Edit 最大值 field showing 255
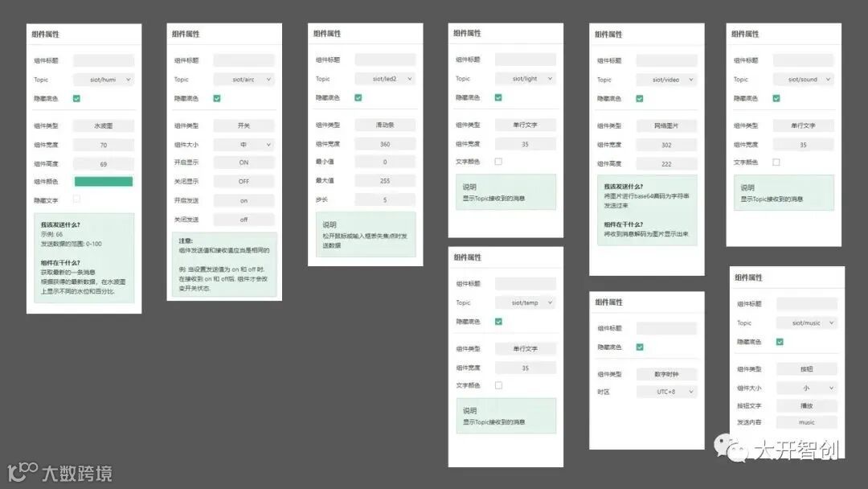 385,181
